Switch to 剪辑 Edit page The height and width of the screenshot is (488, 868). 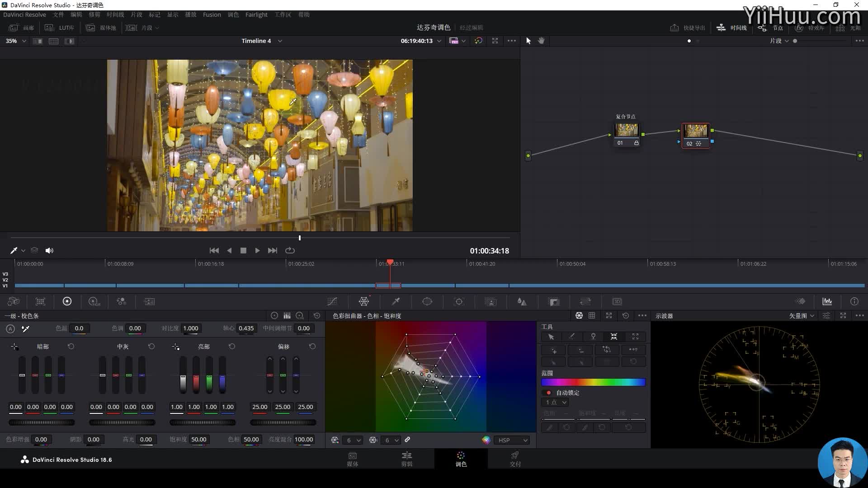point(407,459)
